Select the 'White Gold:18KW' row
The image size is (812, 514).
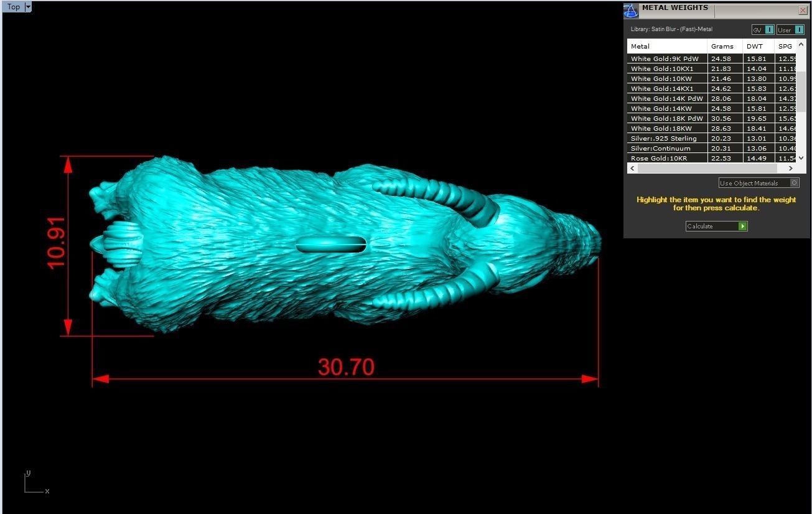point(712,128)
